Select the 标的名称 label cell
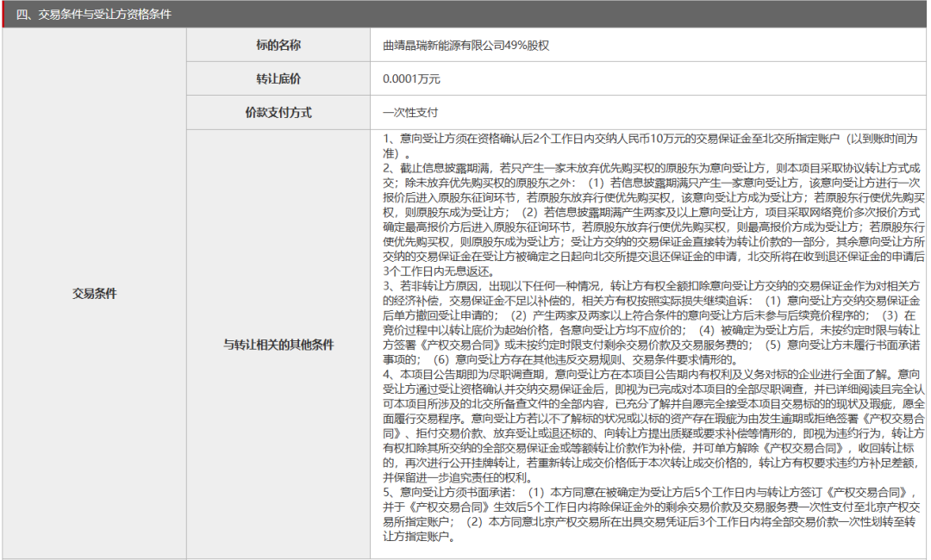The width and height of the screenshot is (931, 560). pyautogui.click(x=278, y=45)
